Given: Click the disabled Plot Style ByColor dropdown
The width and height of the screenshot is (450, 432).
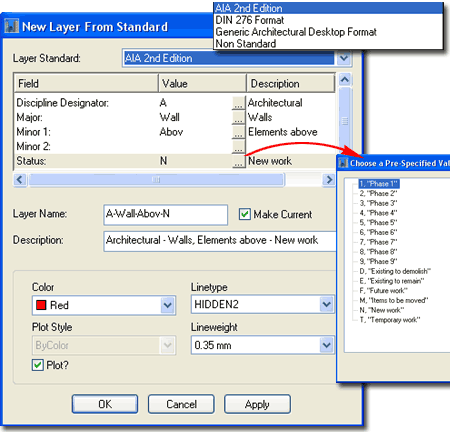Looking at the screenshot, I should (x=104, y=345).
